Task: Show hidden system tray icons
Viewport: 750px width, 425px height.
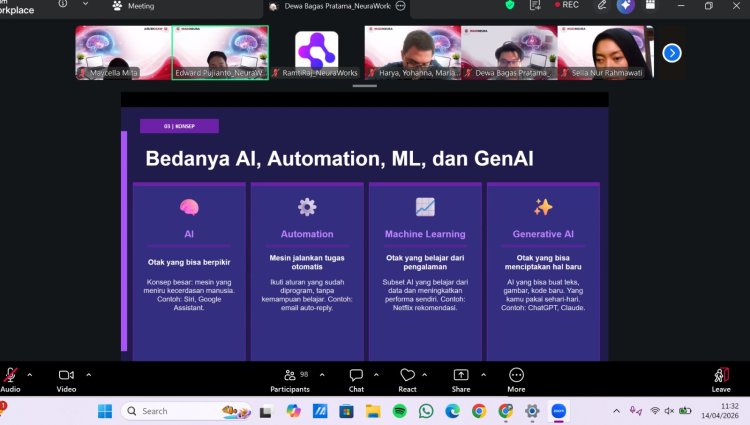Action: tap(617, 411)
